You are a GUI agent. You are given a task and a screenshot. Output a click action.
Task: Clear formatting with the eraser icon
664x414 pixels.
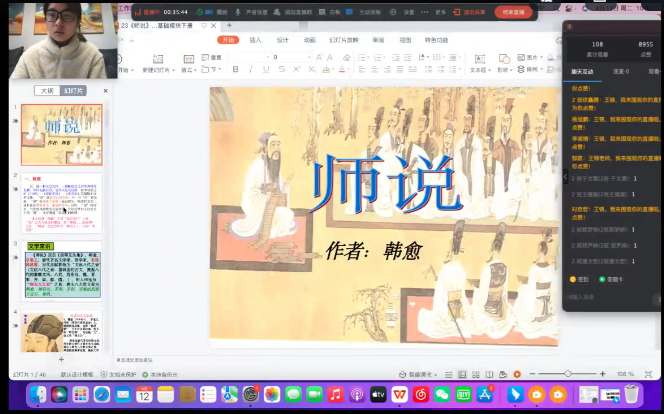tap(347, 57)
